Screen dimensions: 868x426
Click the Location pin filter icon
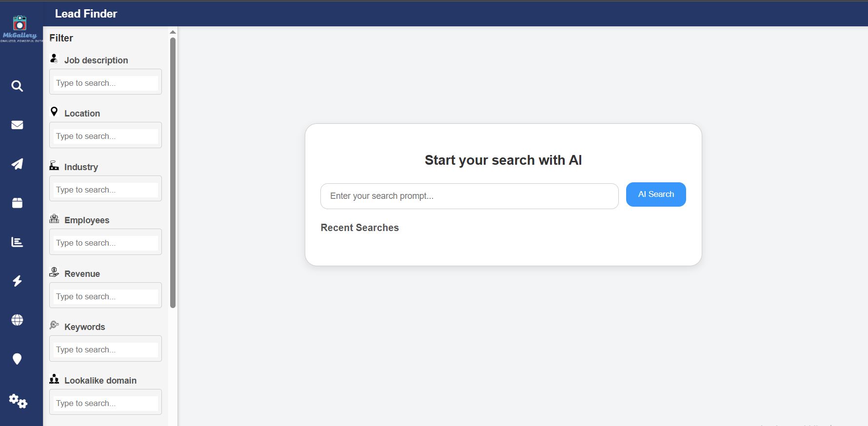pos(54,111)
